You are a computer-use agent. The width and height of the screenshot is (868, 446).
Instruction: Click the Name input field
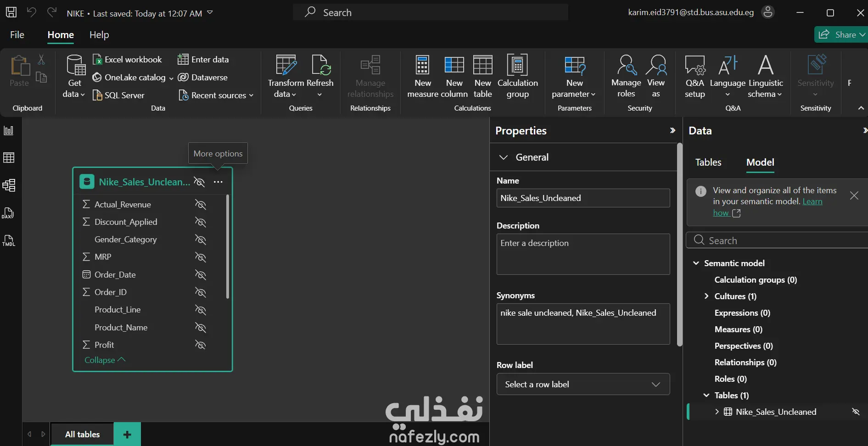coord(583,198)
